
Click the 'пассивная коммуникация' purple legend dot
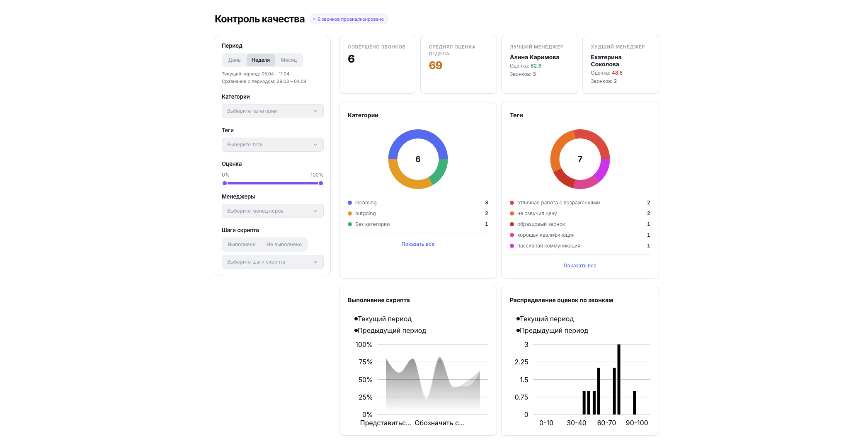512,246
